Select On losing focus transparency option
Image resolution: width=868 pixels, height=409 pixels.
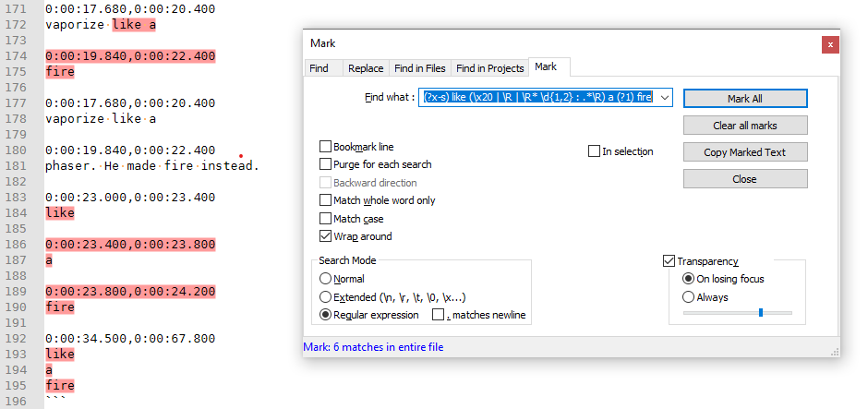click(x=688, y=279)
